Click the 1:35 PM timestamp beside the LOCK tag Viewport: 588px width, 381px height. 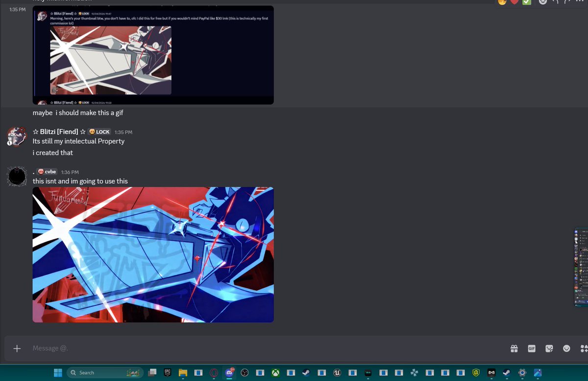[123, 132]
